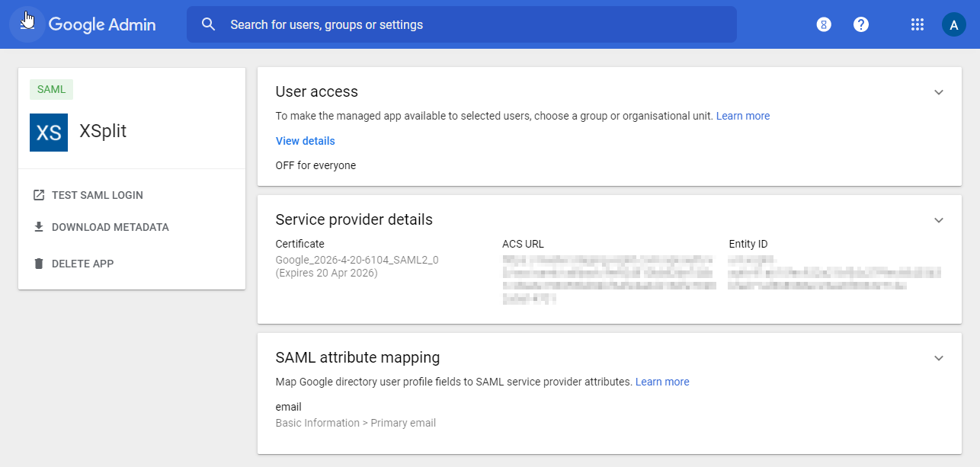Click the DOWNLOAD METADATA label
The height and width of the screenshot is (467, 980).
coord(110,227)
